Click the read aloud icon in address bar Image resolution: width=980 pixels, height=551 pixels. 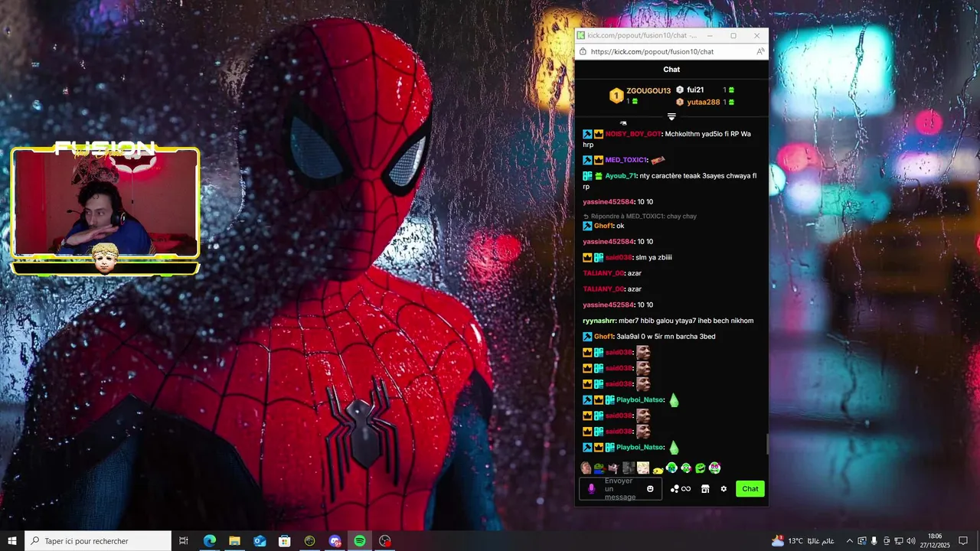[759, 51]
